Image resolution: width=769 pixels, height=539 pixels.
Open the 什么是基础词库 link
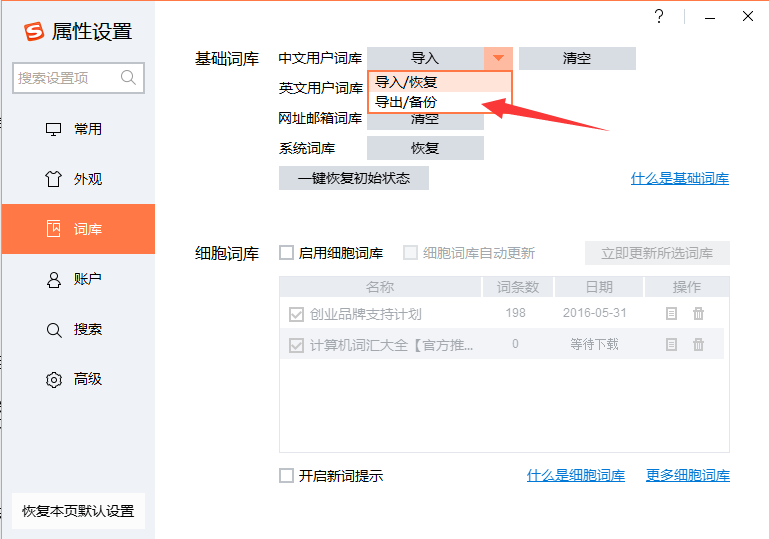point(679,179)
